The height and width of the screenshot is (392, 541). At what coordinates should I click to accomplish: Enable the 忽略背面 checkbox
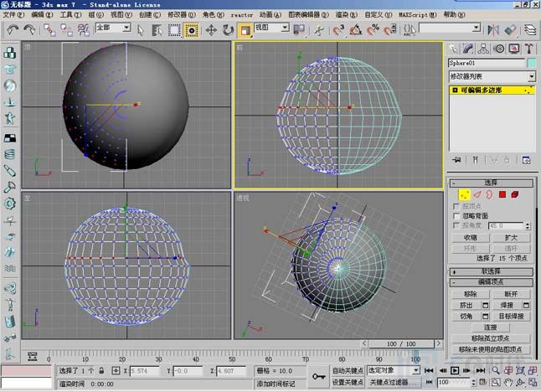pos(456,216)
